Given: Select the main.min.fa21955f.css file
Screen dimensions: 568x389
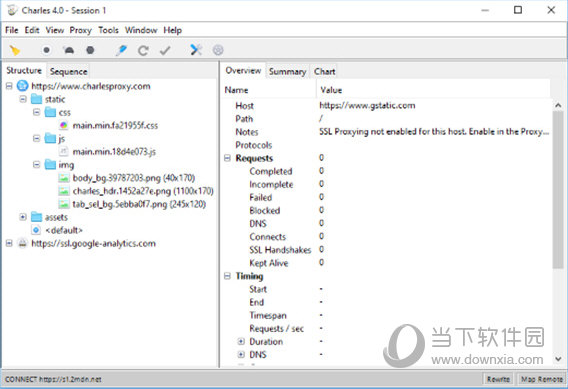Looking at the screenshot, I should pyautogui.click(x=115, y=125).
